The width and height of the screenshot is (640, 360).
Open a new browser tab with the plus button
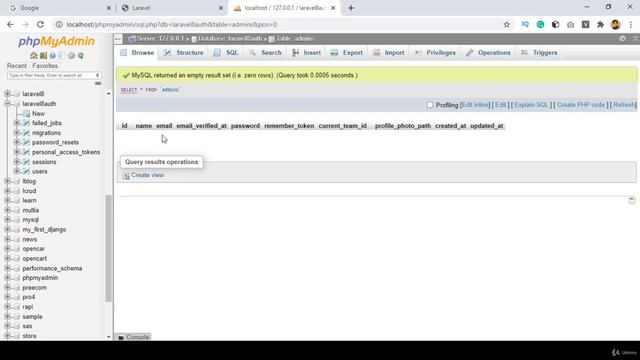[351, 8]
